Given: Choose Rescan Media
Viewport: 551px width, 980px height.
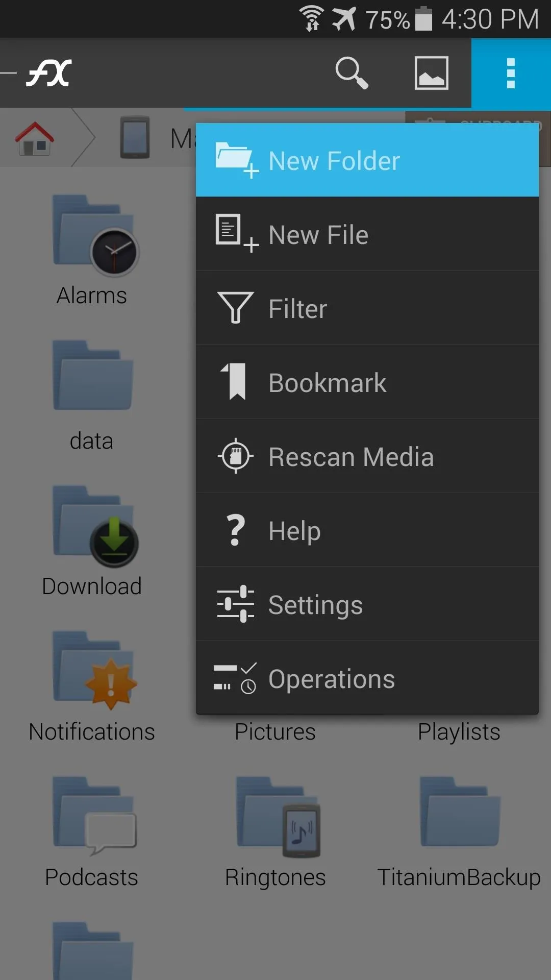Looking at the screenshot, I should click(x=367, y=456).
